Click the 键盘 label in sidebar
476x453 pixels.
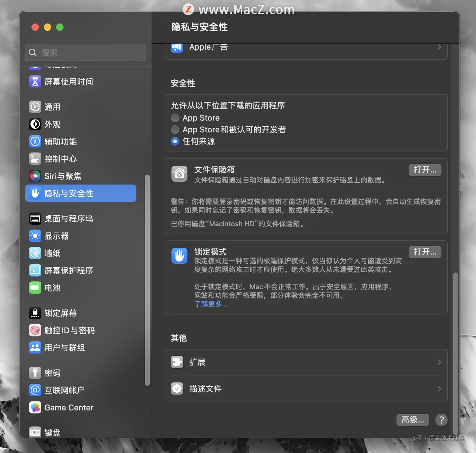53,432
